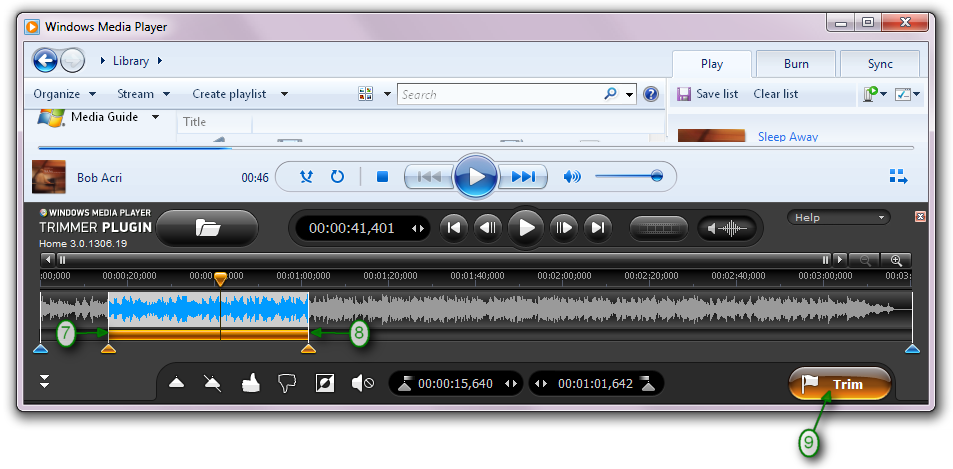Viewport: 953px width, 469px height.
Task: Open the Help dropdown in Trimmer
Action: point(839,217)
